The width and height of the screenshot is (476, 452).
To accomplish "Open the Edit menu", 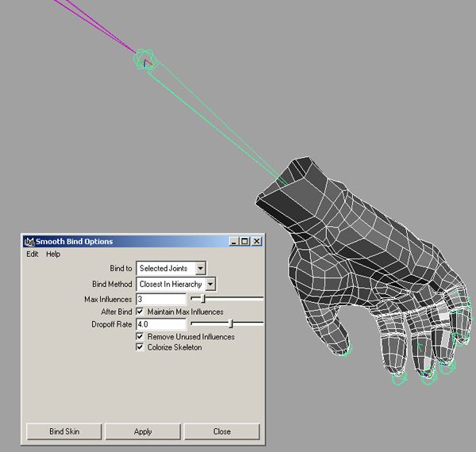I will [x=33, y=255].
